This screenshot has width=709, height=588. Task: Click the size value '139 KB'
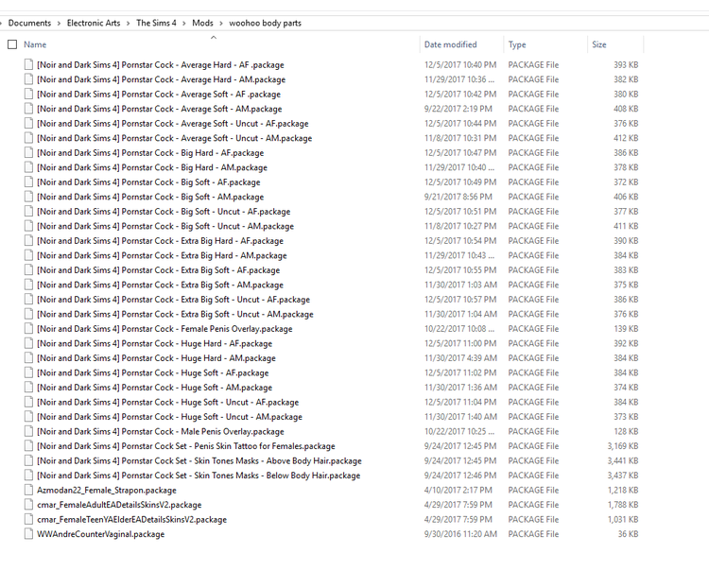click(626, 329)
